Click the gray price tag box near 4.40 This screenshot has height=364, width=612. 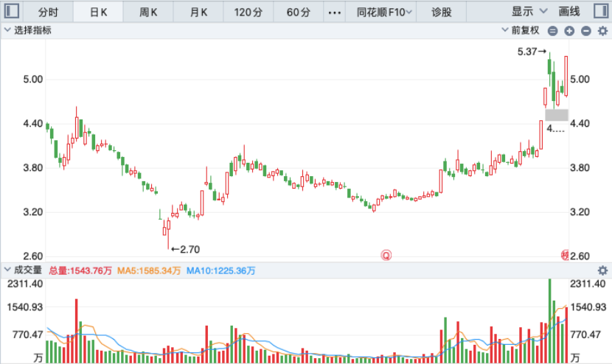tap(557, 115)
